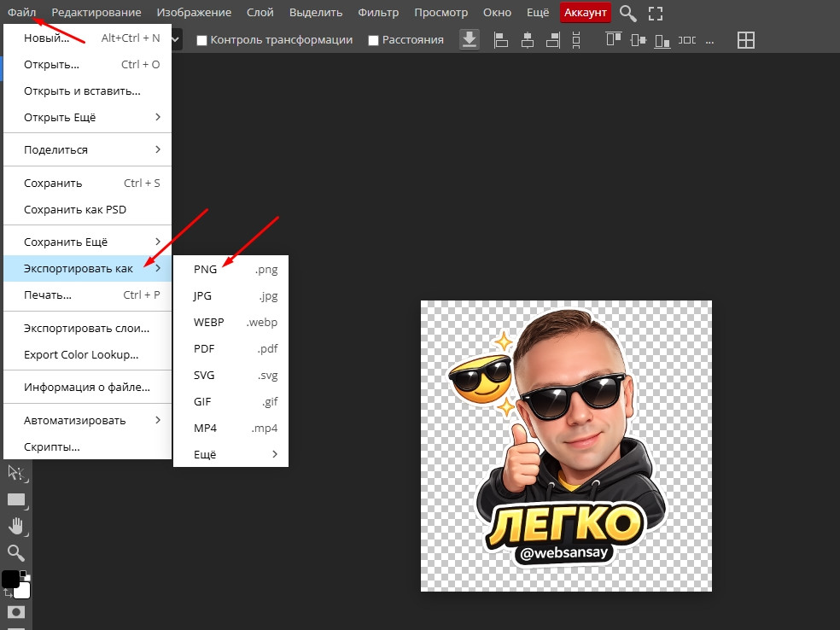The width and height of the screenshot is (840, 630).
Task: Select the Zoom tool in left toolbar
Action: click(16, 552)
